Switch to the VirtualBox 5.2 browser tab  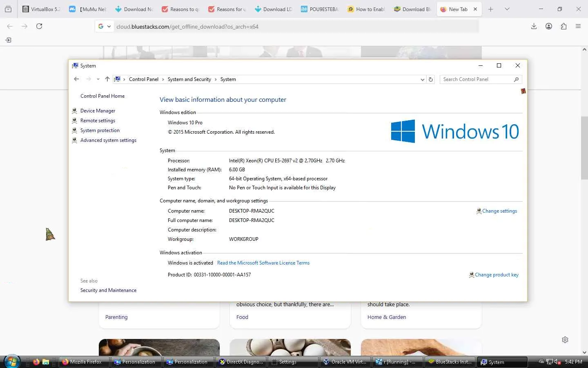[41, 9]
